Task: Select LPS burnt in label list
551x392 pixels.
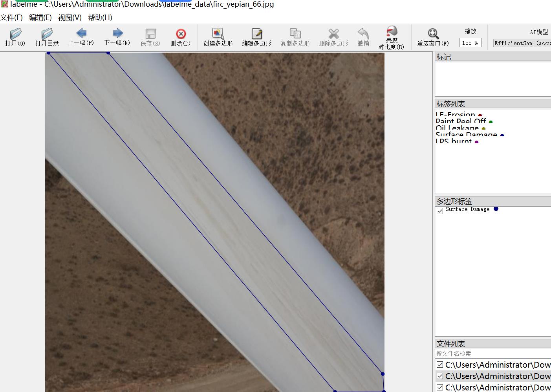Action: coord(454,141)
